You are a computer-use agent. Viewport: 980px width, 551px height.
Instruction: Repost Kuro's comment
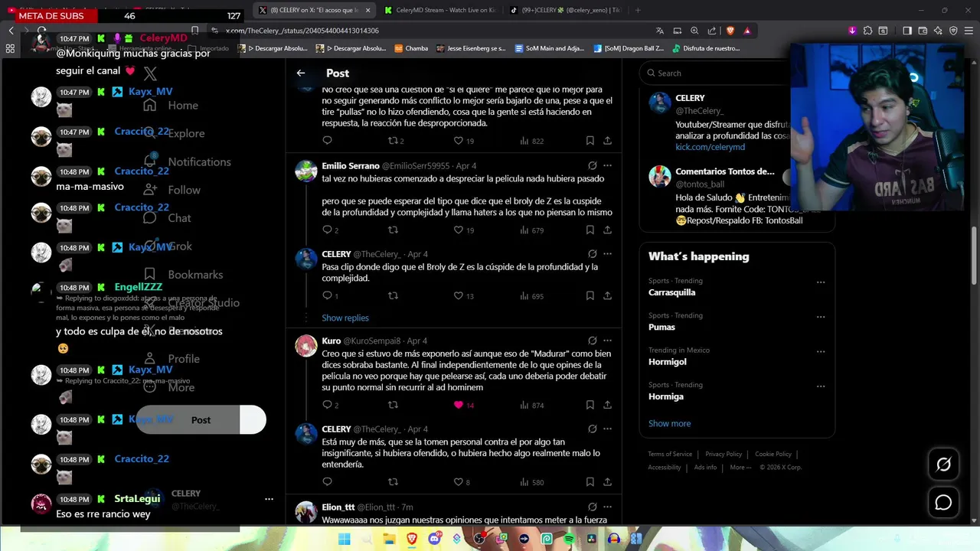tap(393, 405)
